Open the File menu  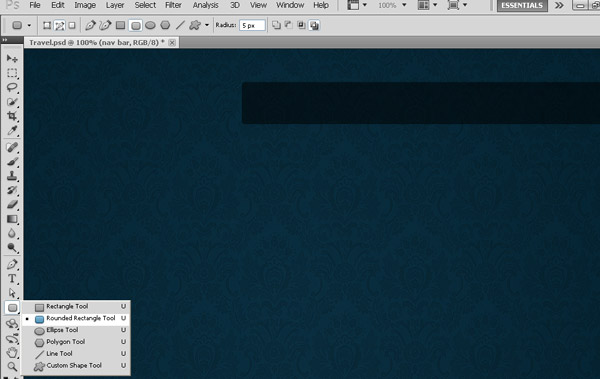[x=35, y=5]
